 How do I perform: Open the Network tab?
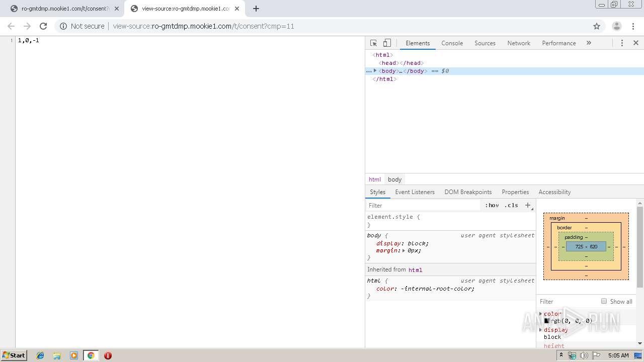point(519,43)
